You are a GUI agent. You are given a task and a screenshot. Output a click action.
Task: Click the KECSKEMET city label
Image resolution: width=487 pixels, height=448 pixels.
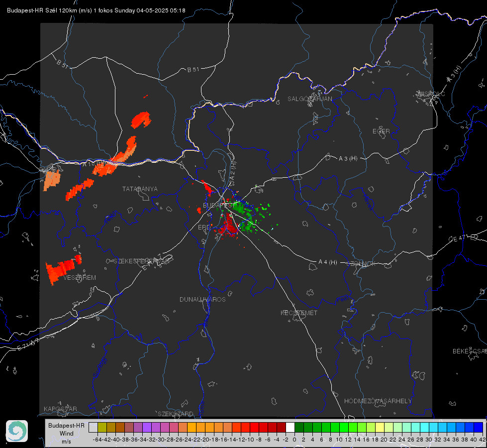(299, 313)
